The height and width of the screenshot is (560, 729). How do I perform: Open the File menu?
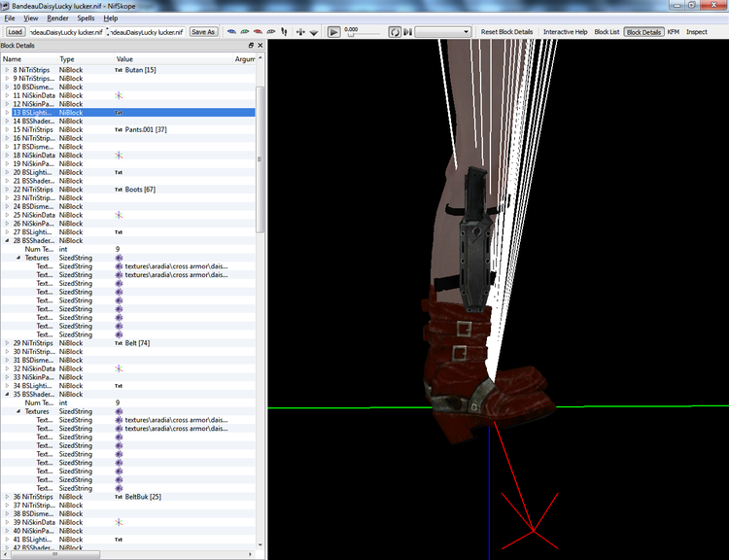pos(10,18)
